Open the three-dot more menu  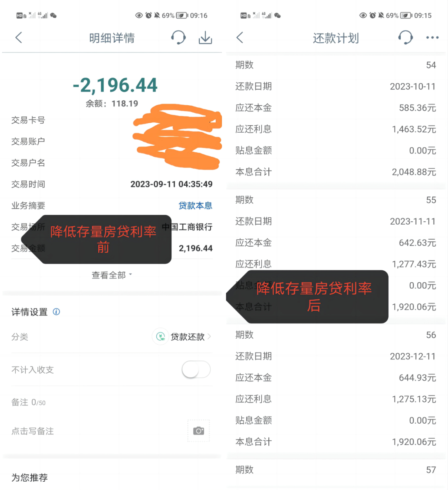coord(432,38)
